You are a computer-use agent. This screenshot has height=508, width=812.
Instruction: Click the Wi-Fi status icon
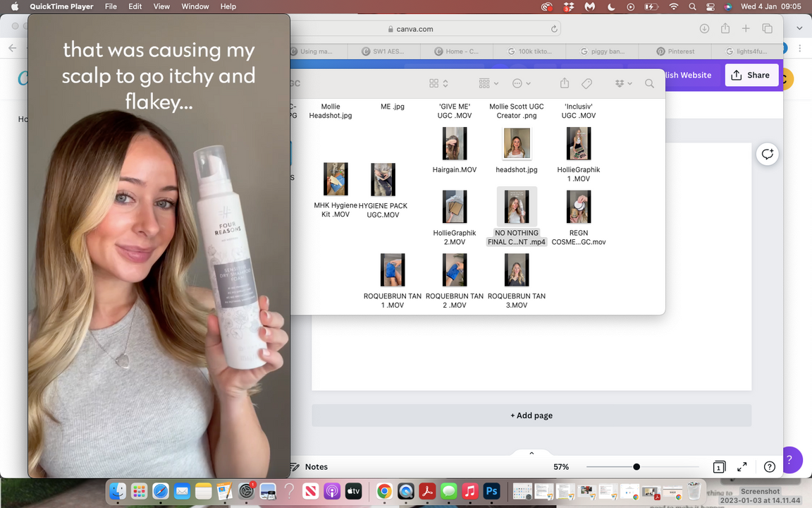(x=674, y=7)
